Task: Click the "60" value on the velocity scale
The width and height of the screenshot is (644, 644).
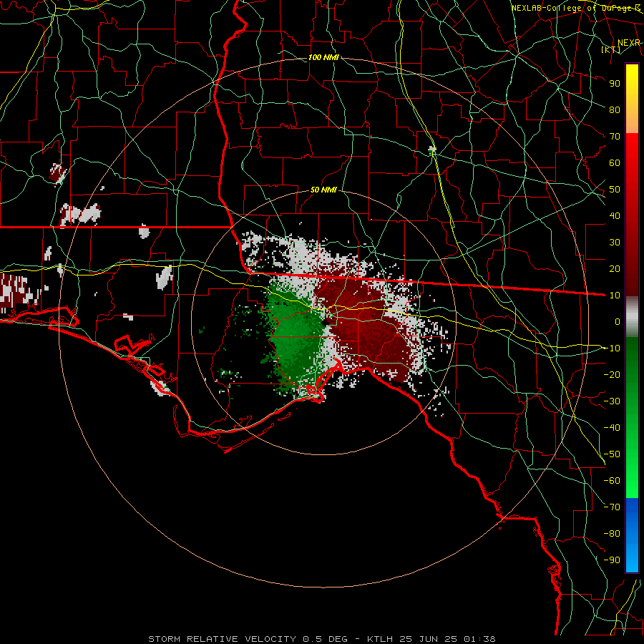Action: click(x=615, y=162)
